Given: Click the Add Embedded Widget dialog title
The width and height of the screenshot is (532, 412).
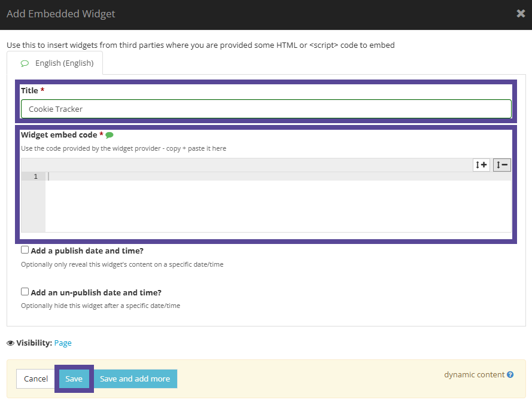Looking at the screenshot, I should click(x=60, y=13).
